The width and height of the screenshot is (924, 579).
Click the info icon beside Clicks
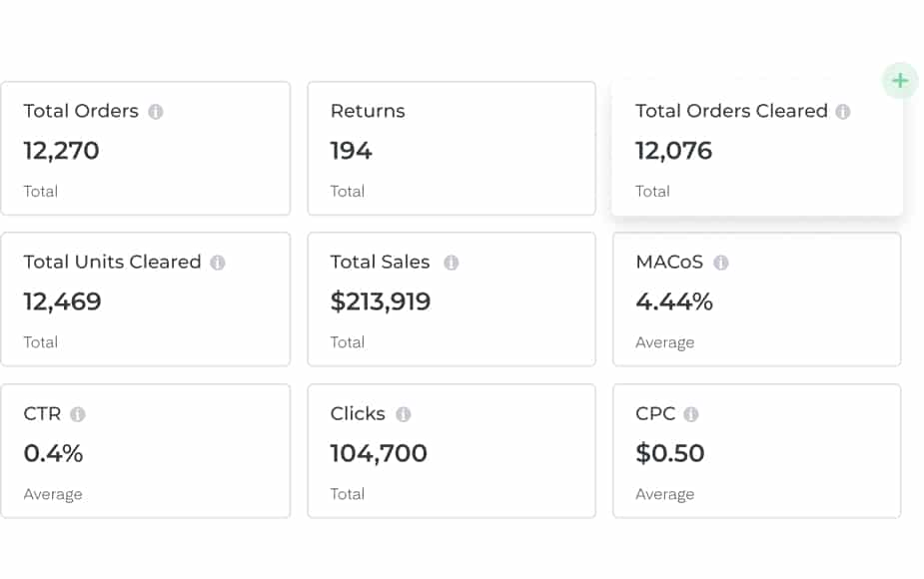(403, 414)
